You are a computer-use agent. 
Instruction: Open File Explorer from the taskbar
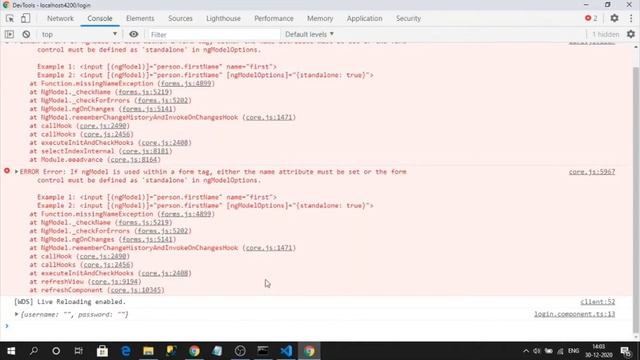point(148,351)
